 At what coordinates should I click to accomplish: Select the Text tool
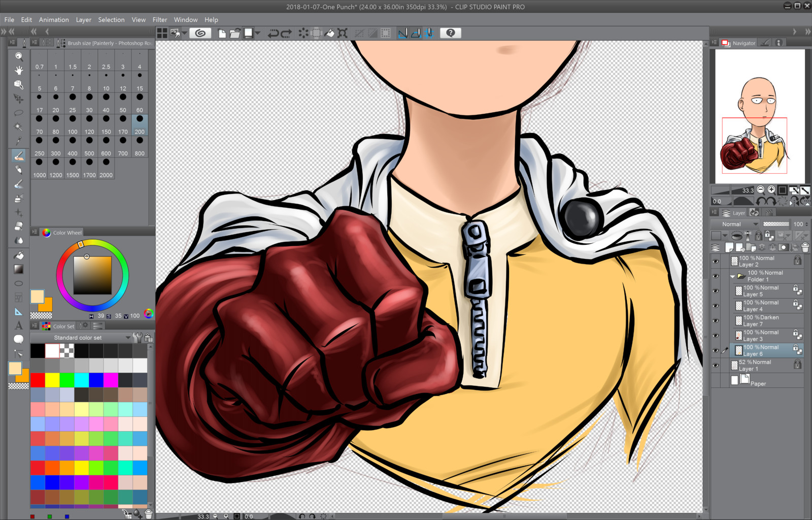(x=19, y=325)
